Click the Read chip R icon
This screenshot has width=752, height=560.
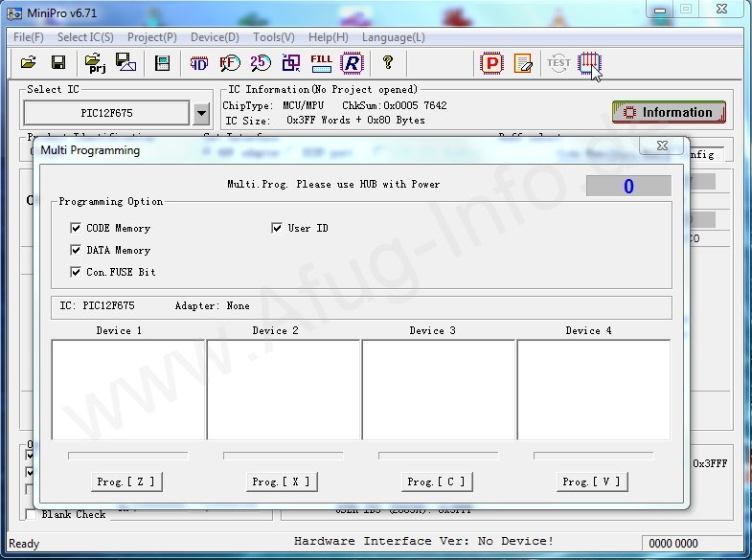pos(352,63)
